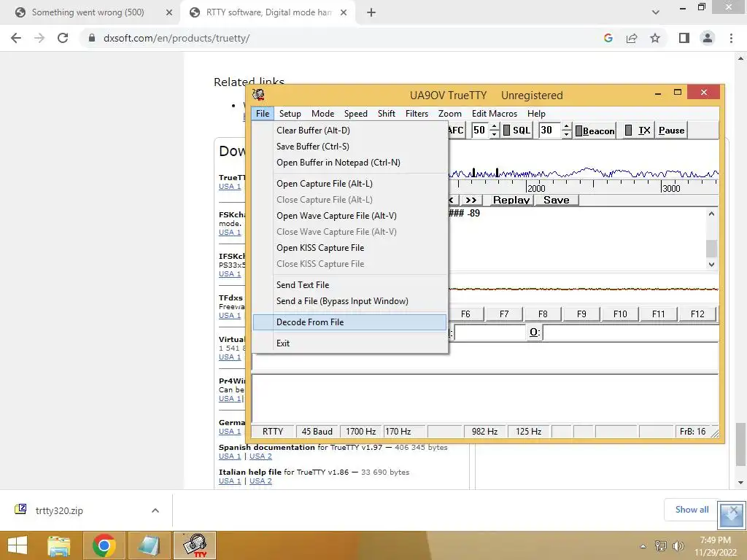This screenshot has width=747, height=560.
Task: Increase the AFC value of 50
Action: point(494,127)
